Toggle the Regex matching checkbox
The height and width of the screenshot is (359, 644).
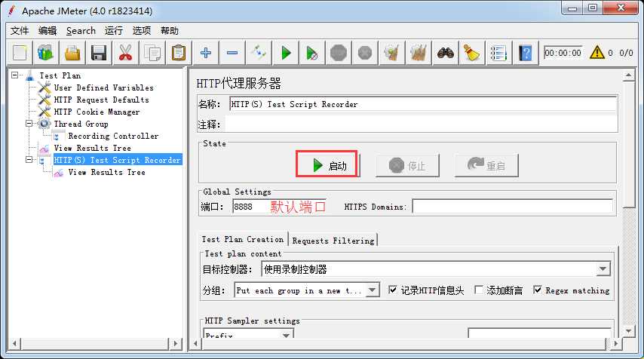[x=537, y=290]
